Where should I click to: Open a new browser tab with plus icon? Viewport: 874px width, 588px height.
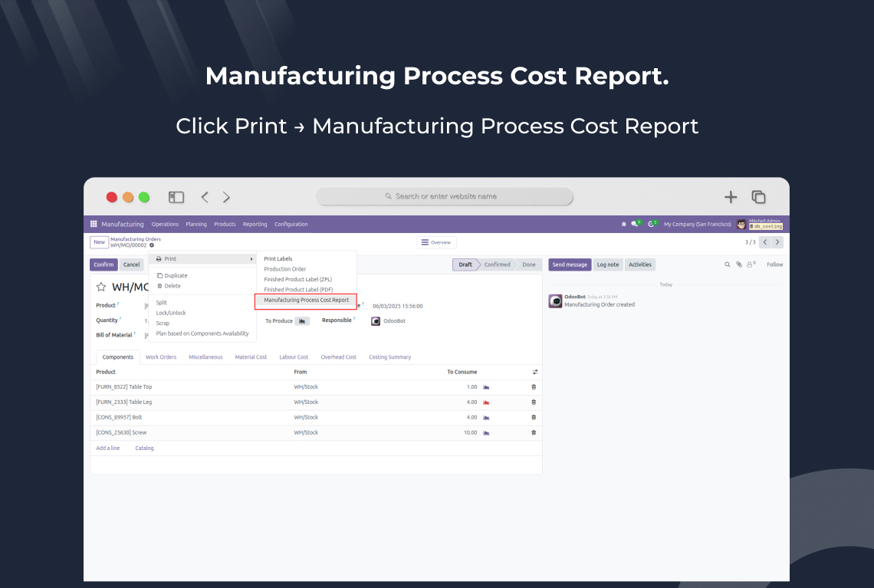point(730,197)
